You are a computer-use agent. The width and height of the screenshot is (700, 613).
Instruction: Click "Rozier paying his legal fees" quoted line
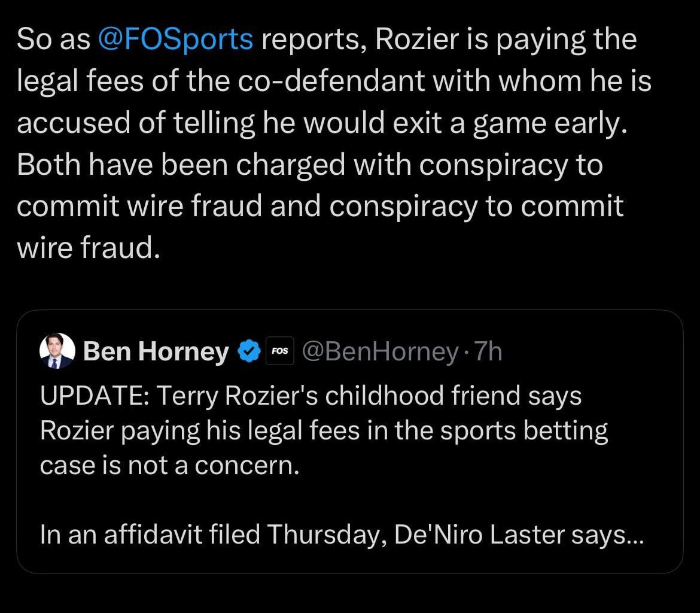[324, 431]
